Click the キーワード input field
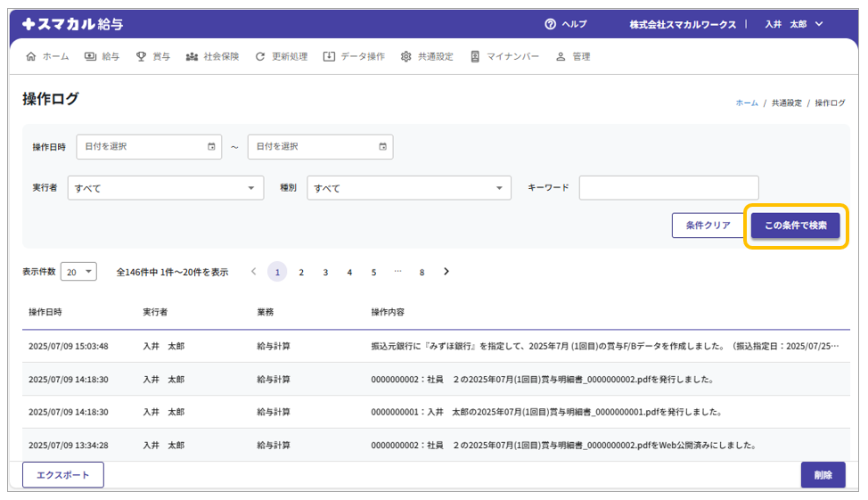The height and width of the screenshot is (500, 868). (668, 188)
